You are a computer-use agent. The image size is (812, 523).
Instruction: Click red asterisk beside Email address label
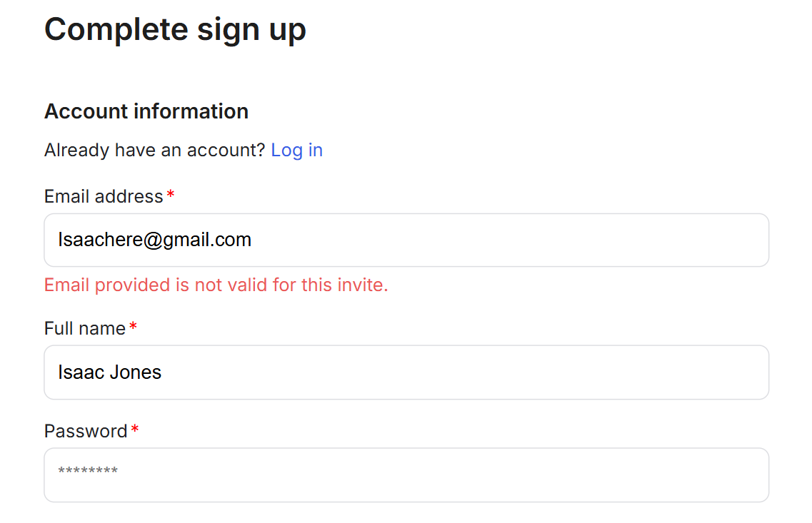pyautogui.click(x=171, y=195)
